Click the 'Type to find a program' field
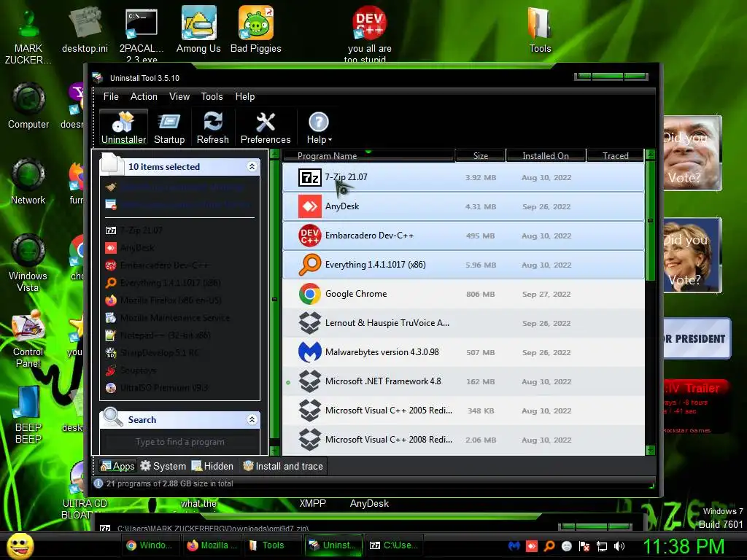The width and height of the screenshot is (747, 560). click(180, 442)
